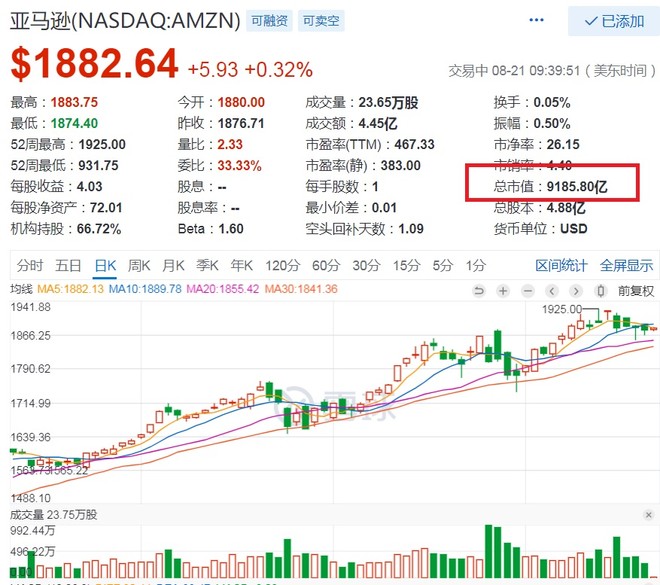Click the 成交额 4.45亿 value
Viewport: 660px width, 585px height.
point(378,123)
